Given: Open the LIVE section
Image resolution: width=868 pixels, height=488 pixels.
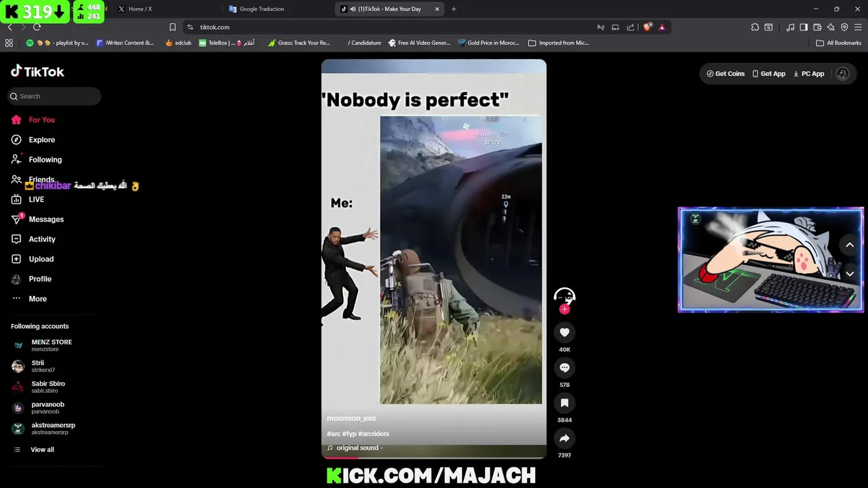Looking at the screenshot, I should click(x=27, y=199).
